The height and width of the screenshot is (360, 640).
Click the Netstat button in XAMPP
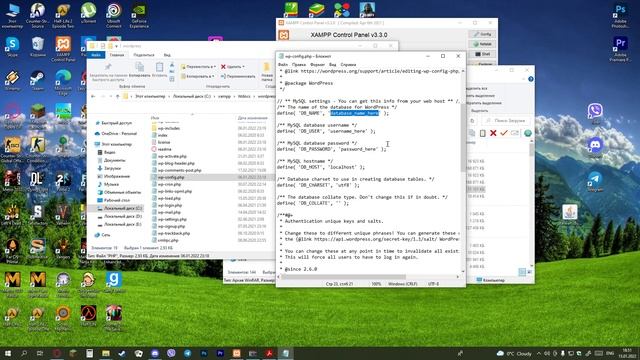pyautogui.click(x=482, y=44)
